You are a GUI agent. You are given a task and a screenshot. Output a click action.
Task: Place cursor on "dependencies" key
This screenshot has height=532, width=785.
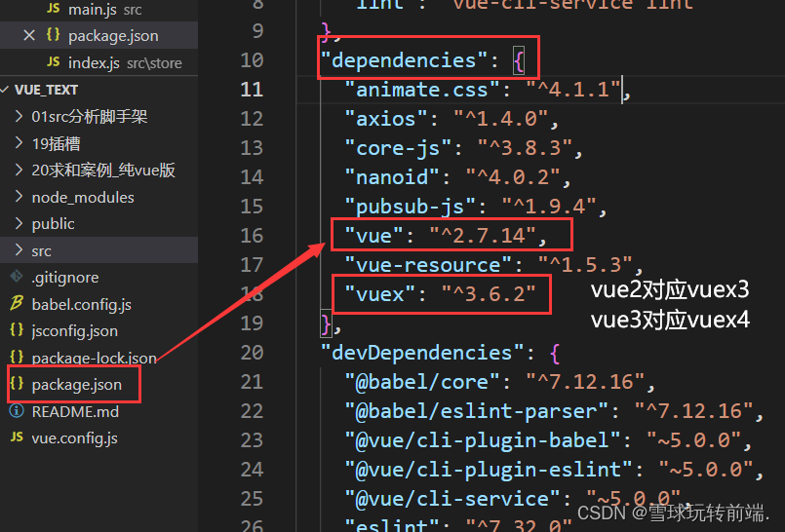coord(404,61)
